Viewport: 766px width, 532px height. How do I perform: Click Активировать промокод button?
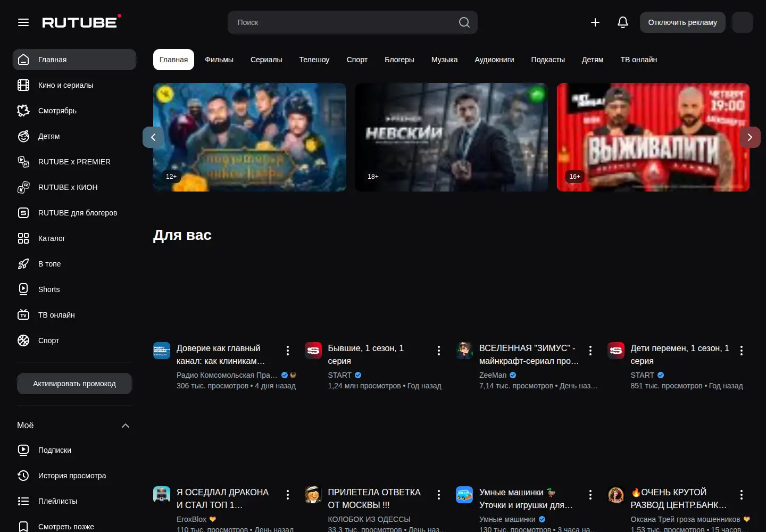coord(74,384)
